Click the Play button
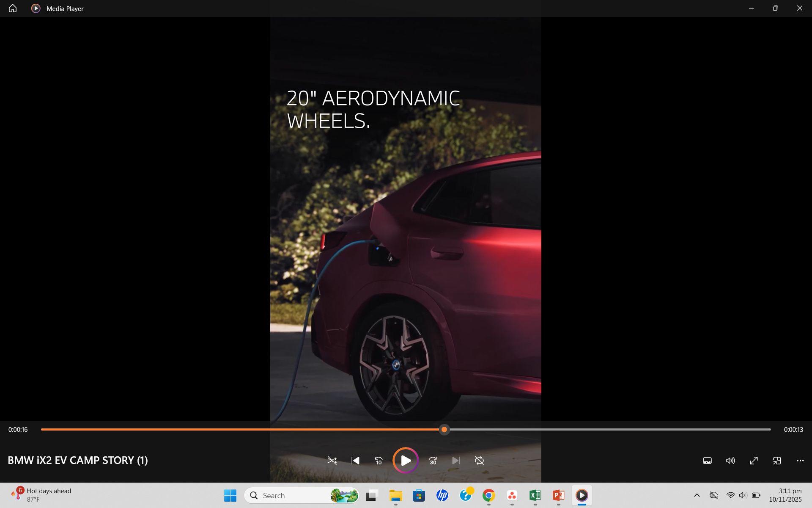Image resolution: width=812 pixels, height=508 pixels. click(x=405, y=460)
